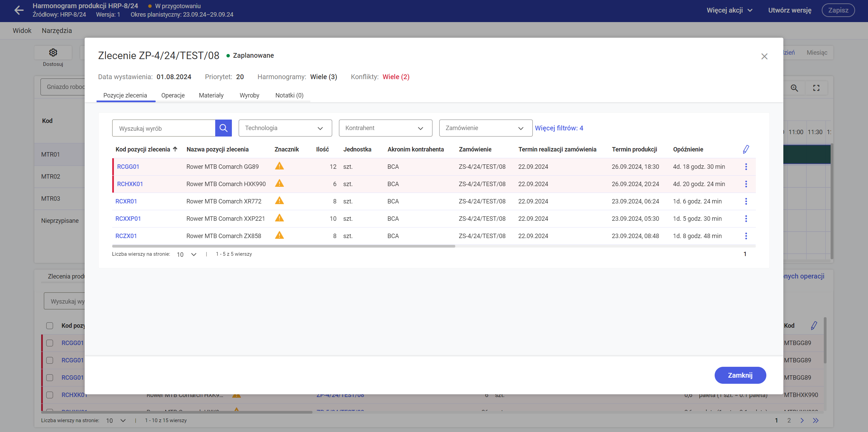Open the Wyroby tab

[x=250, y=95]
